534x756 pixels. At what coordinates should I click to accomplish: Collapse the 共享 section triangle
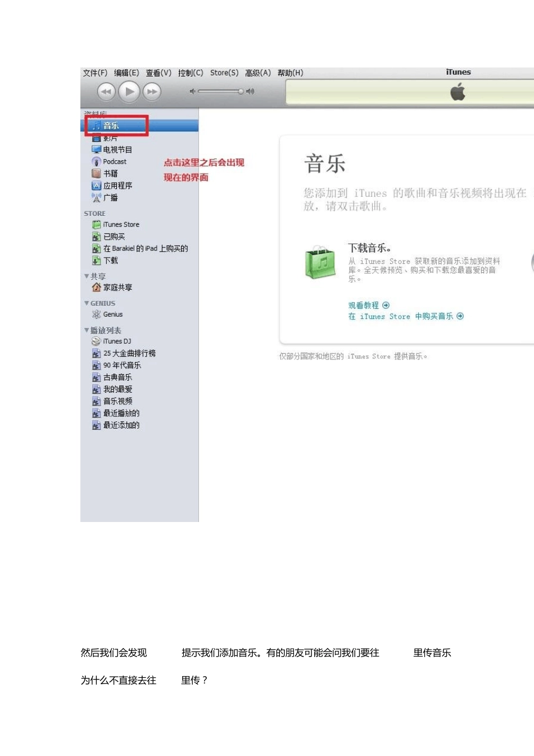click(x=87, y=276)
